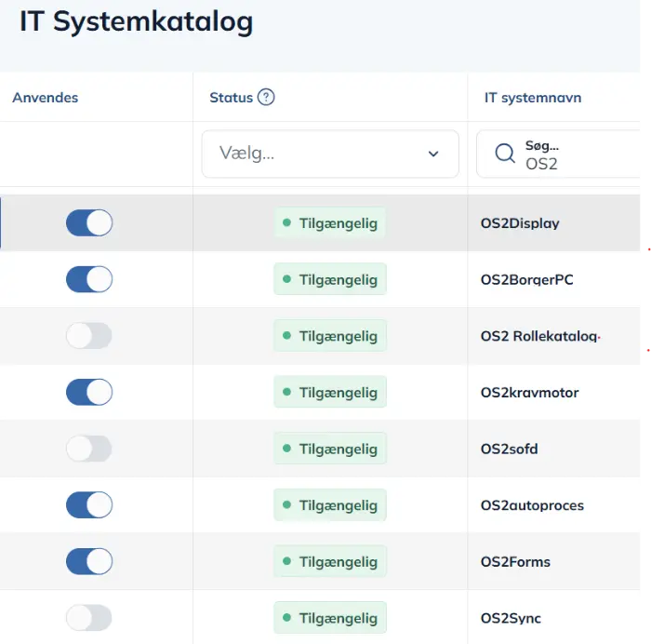Disable the Anvendes toggle for OS2Display
The image size is (651, 644).
(89, 223)
